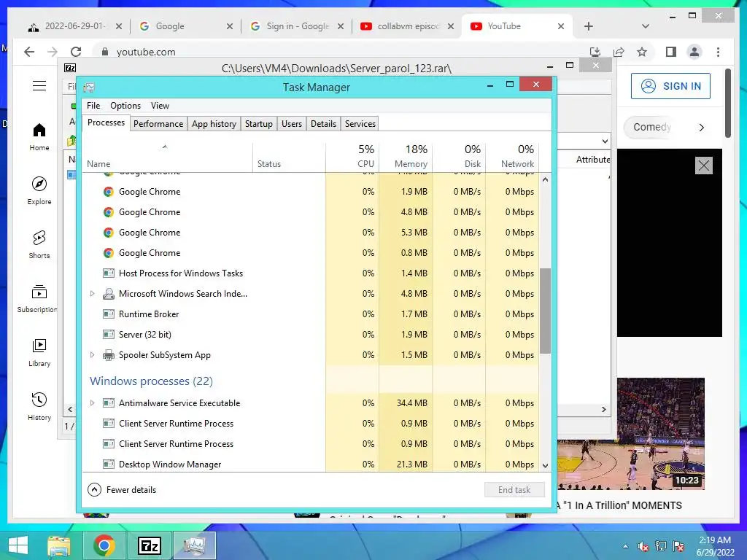Close the black overlay with X icon

point(704,166)
